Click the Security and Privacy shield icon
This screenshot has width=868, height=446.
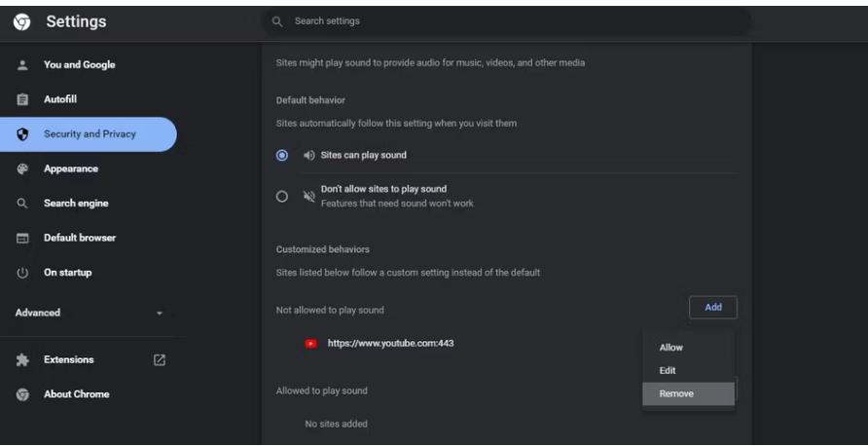coord(22,134)
